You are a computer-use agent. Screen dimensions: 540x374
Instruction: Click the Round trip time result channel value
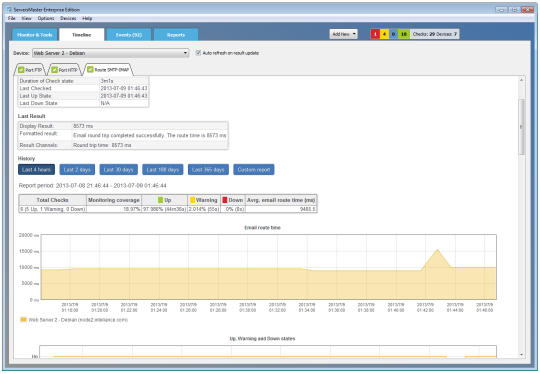pyautogui.click(x=102, y=145)
